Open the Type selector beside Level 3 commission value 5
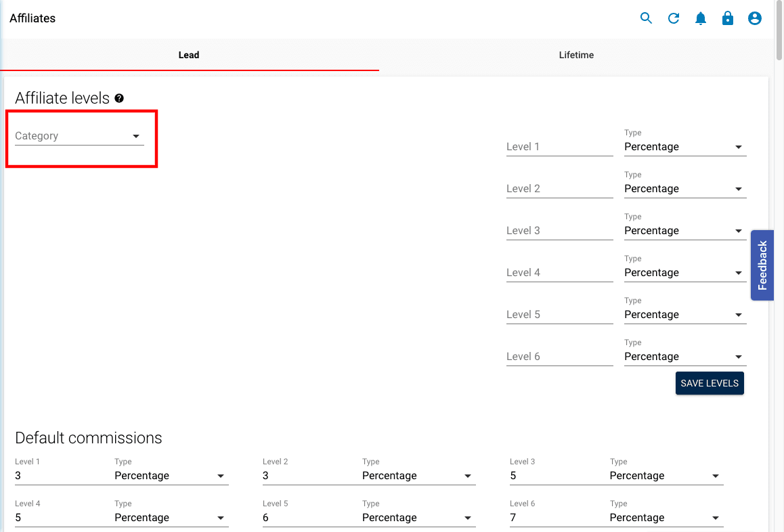The width and height of the screenshot is (784, 532). click(x=666, y=475)
